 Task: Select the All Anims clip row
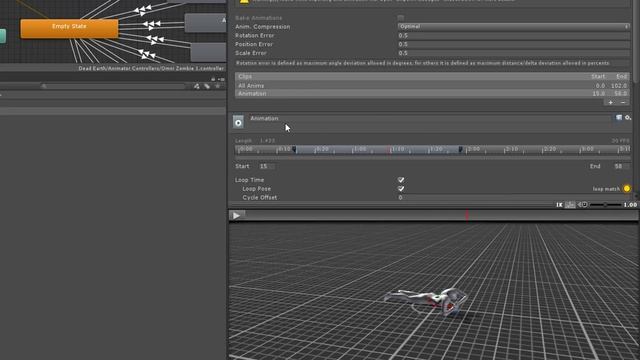click(x=432, y=86)
